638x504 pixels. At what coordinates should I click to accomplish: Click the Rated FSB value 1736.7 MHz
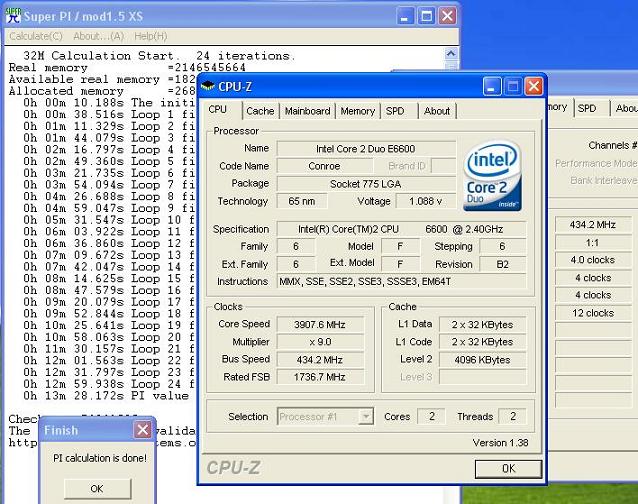click(x=320, y=377)
